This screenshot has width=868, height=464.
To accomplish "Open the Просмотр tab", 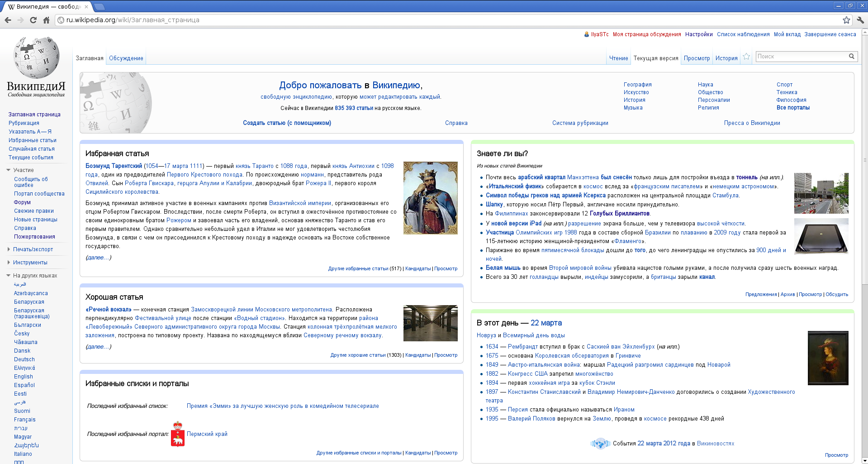I will point(697,58).
